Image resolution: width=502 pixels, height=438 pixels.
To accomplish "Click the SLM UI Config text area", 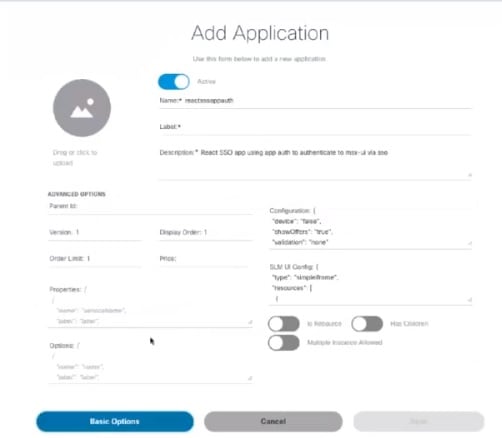I will 370,283.
